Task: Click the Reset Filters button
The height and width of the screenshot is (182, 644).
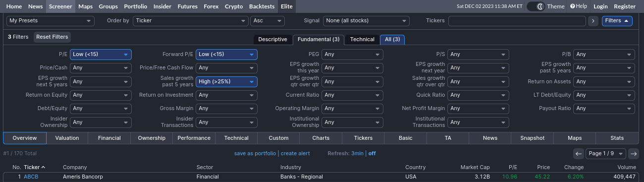Action: point(52,37)
